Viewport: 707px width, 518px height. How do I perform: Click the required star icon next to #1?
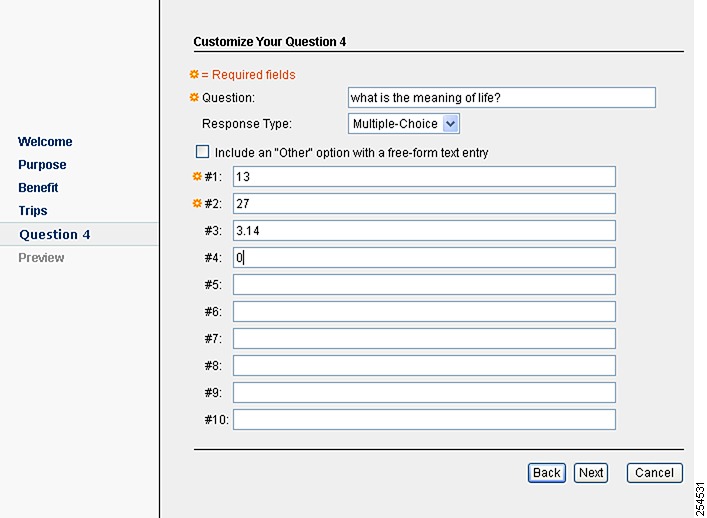197,176
